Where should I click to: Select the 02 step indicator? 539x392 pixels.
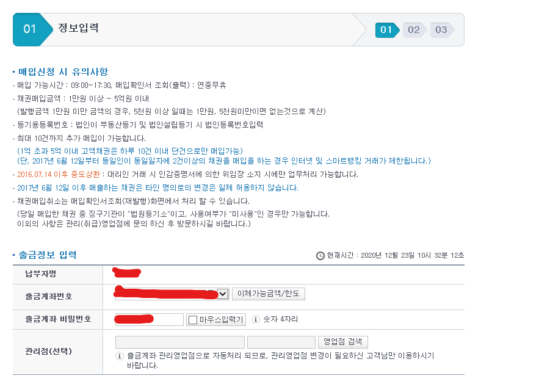coord(413,29)
